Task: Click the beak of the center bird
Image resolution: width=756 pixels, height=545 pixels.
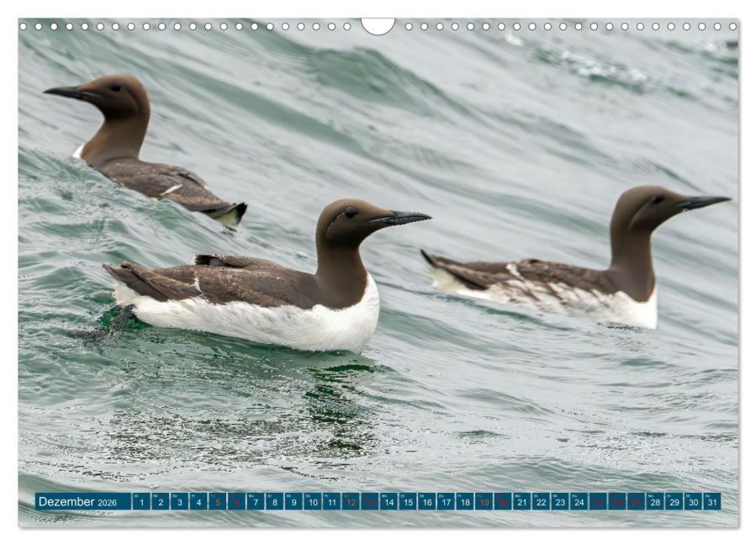Action: click(x=404, y=219)
